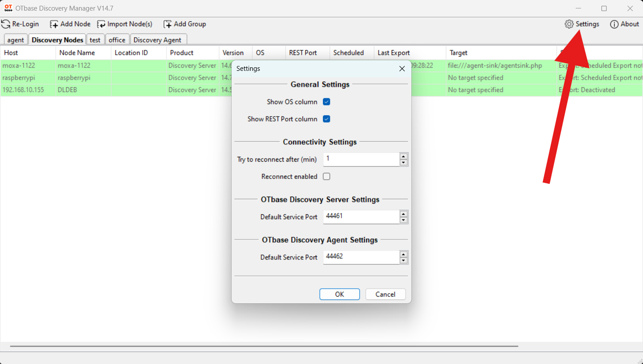Toggle the Show OS column checkbox
The width and height of the screenshot is (643, 364).
coord(326,102)
